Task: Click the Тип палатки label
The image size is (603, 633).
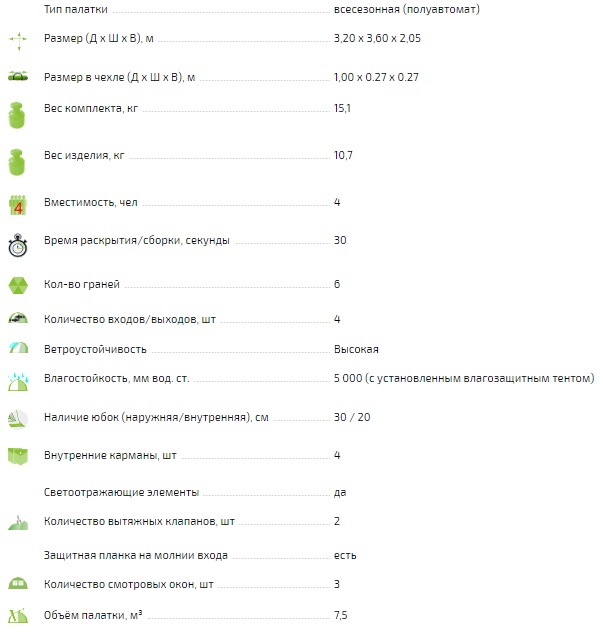Action: (76, 9)
